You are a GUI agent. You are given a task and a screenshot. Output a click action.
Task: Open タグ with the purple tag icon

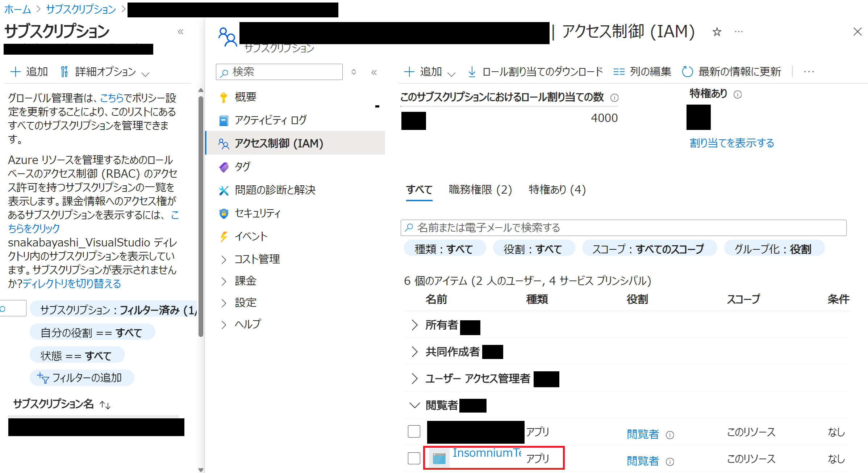pyautogui.click(x=242, y=166)
